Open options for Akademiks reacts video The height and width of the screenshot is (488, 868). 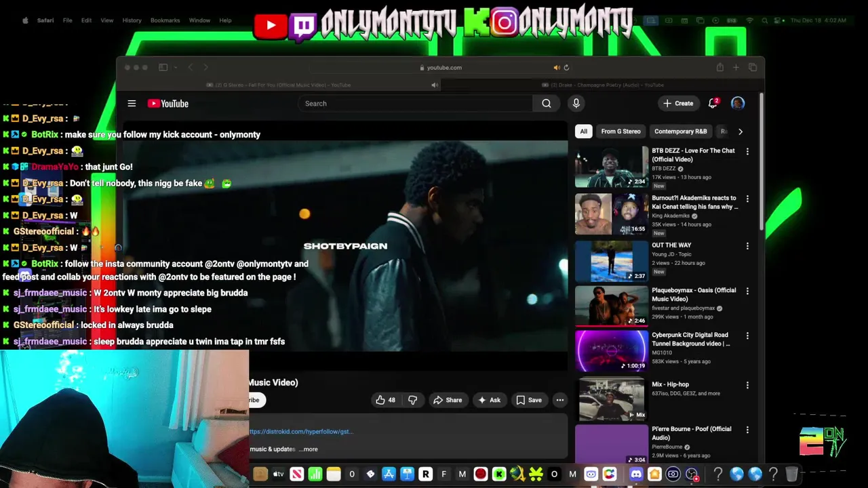747,199
